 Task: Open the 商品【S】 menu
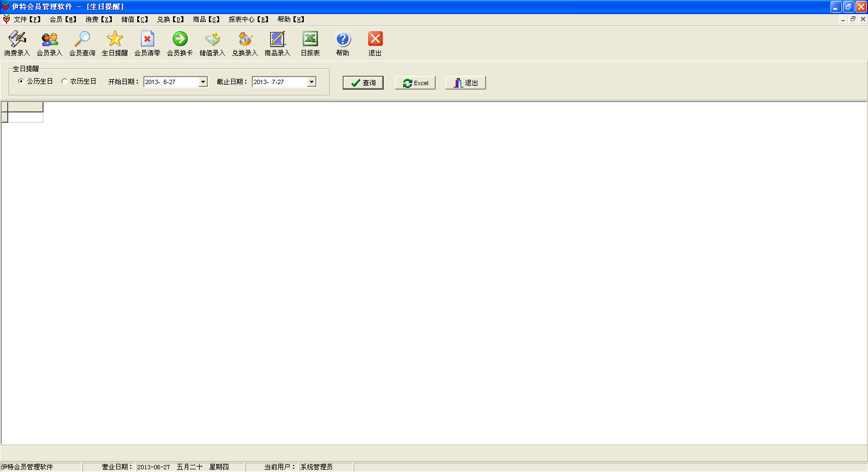pyautogui.click(x=206, y=20)
